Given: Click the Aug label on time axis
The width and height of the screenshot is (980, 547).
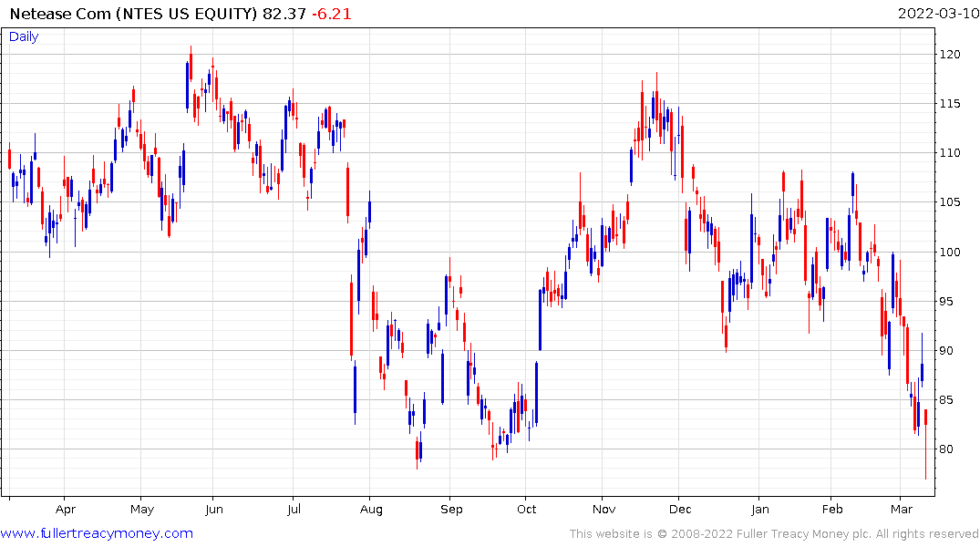Looking at the screenshot, I should tap(371, 510).
